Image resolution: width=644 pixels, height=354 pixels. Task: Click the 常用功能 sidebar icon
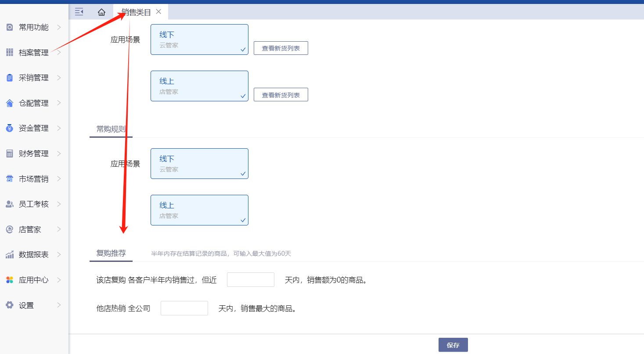coord(10,27)
